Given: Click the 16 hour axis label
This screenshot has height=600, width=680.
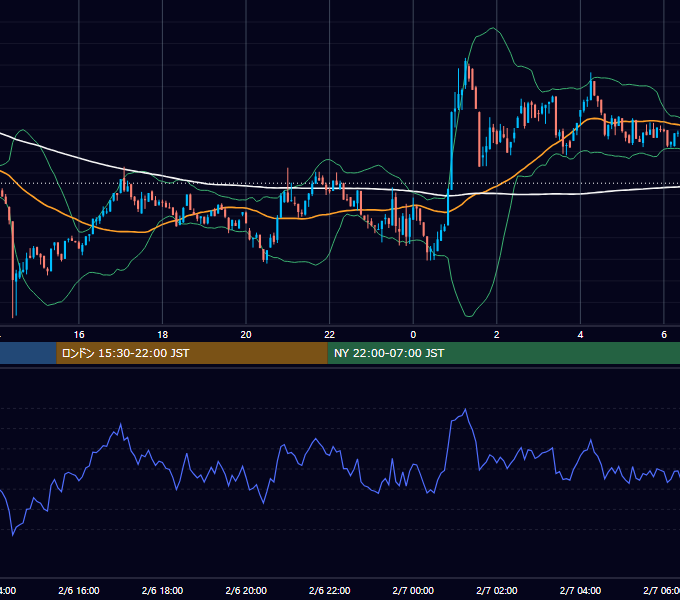Looking at the screenshot, I should 79,335.
